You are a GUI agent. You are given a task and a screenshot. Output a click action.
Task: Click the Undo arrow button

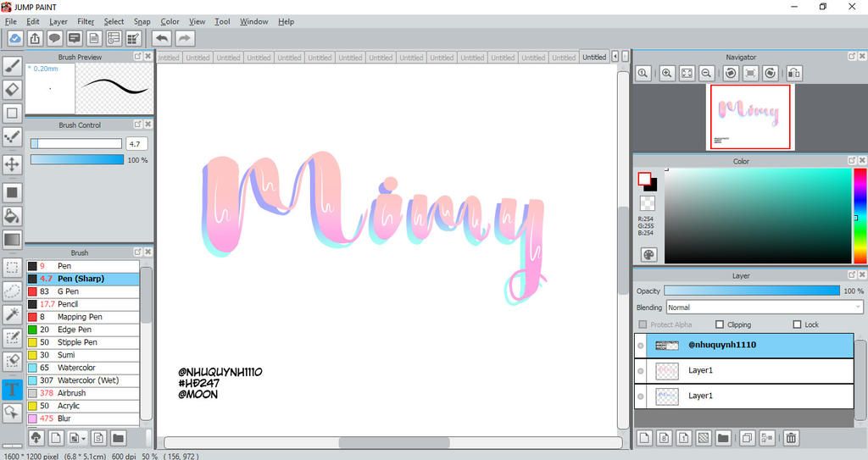[162, 38]
